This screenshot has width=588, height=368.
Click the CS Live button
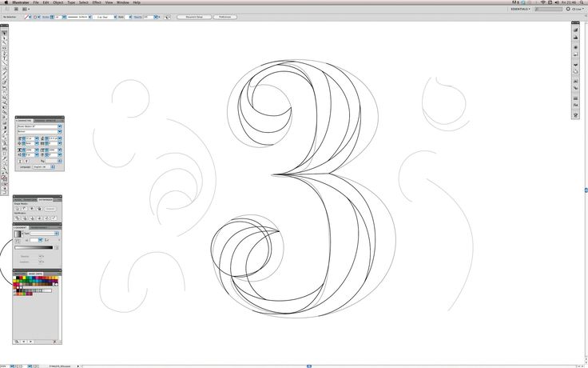click(x=574, y=9)
